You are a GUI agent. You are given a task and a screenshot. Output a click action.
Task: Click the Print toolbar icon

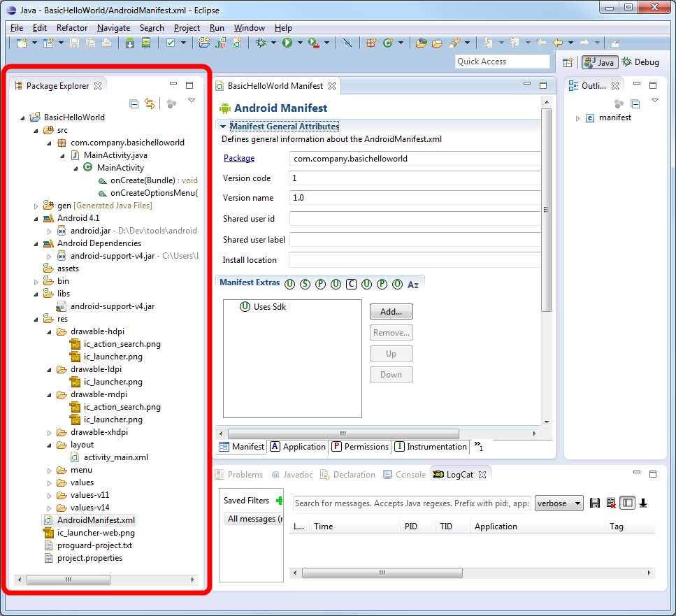(x=106, y=43)
